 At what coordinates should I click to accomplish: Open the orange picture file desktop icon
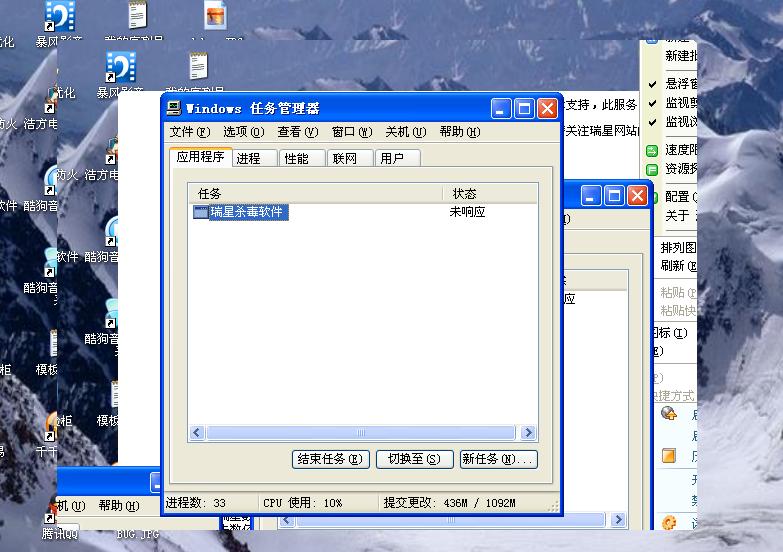coord(216,15)
